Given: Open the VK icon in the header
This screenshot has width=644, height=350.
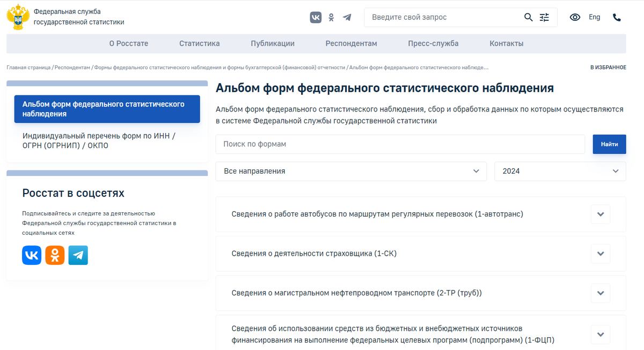Looking at the screenshot, I should point(316,17).
